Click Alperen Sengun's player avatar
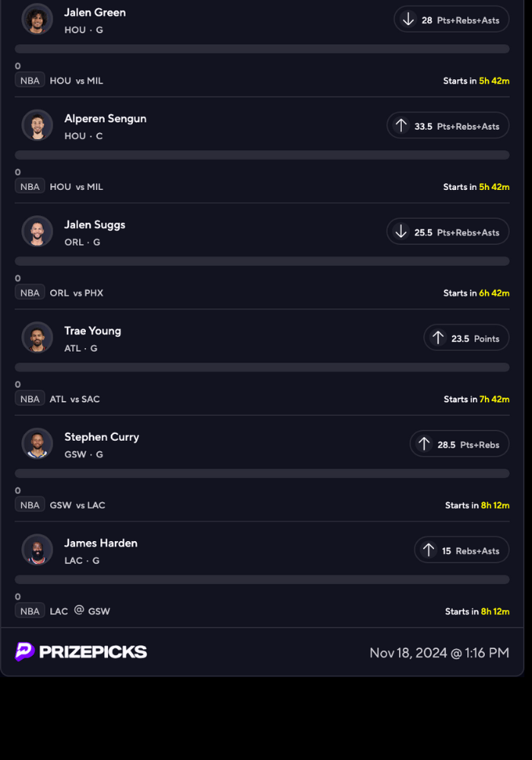This screenshot has height=760, width=532. pos(37,125)
